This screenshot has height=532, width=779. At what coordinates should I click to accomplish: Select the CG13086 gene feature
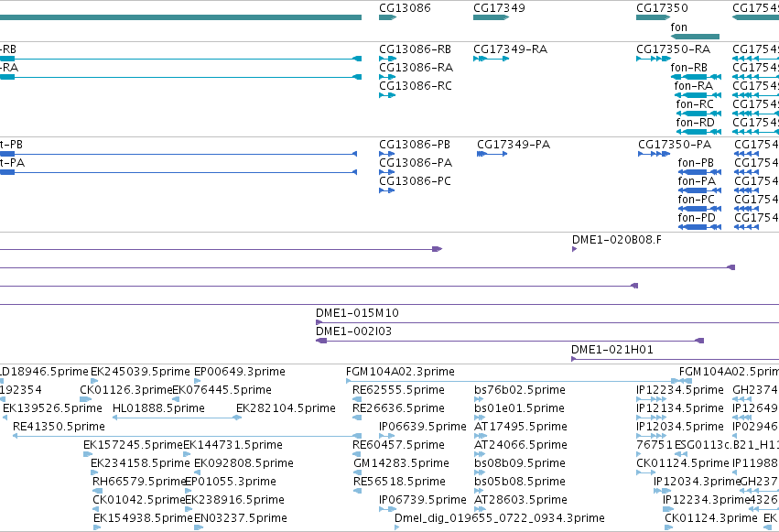387,17
